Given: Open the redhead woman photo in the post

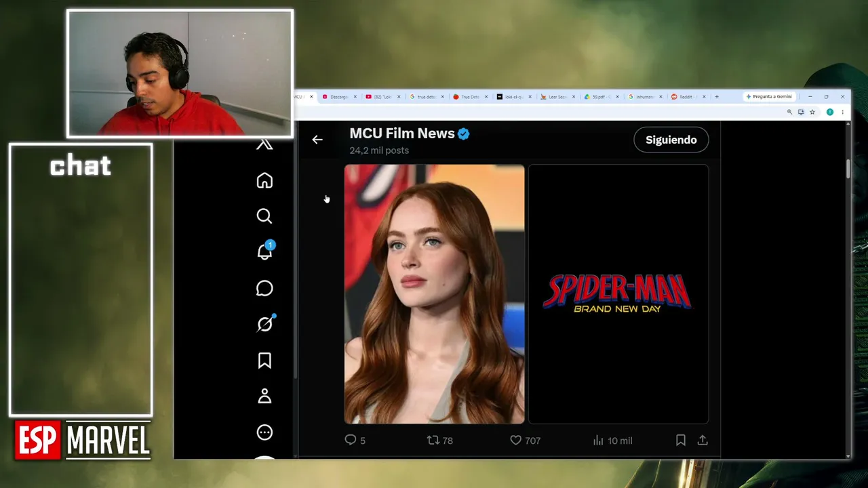Looking at the screenshot, I should pos(435,294).
